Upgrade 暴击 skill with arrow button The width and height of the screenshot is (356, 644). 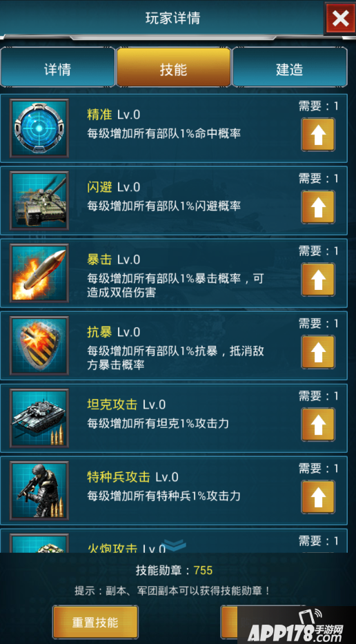pyautogui.click(x=318, y=280)
